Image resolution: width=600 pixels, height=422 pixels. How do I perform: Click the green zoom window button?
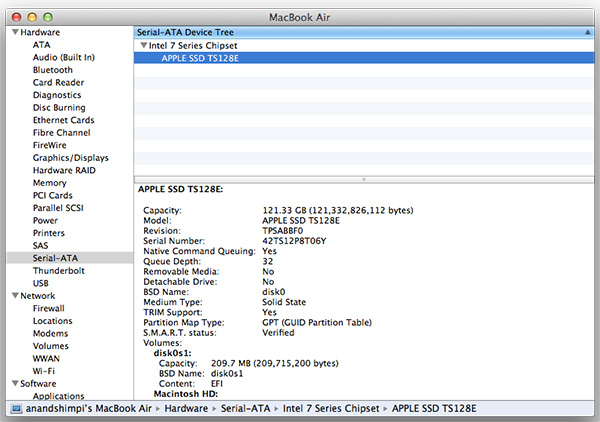pyautogui.click(x=48, y=17)
